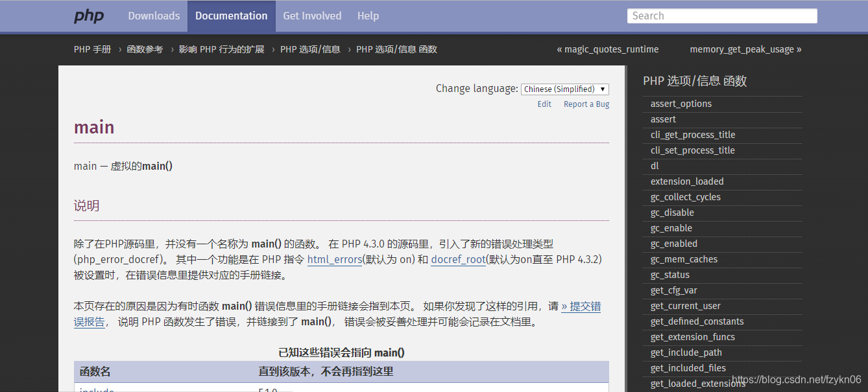The width and height of the screenshot is (868, 392).
Task: Open the Help menu item
Action: click(368, 16)
